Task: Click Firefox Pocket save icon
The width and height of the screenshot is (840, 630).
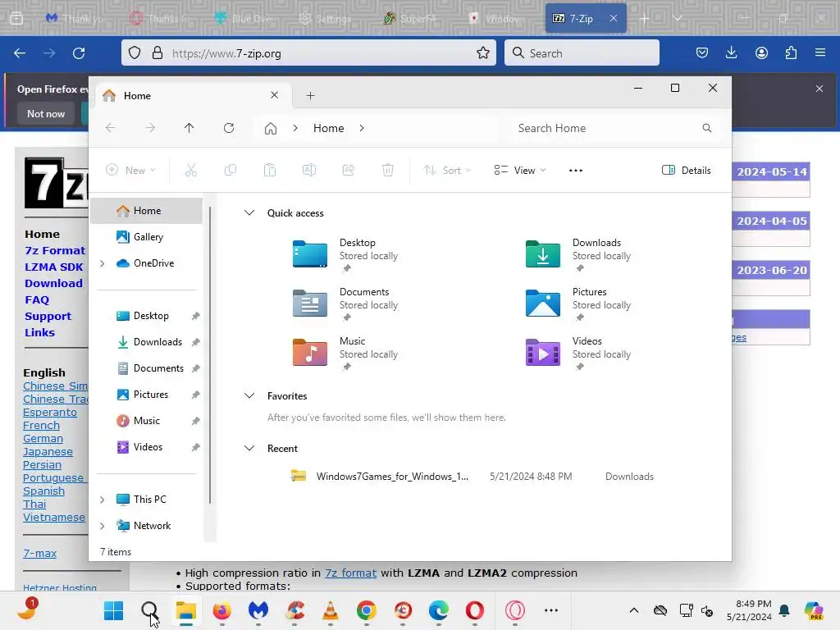Action: pyautogui.click(x=702, y=53)
